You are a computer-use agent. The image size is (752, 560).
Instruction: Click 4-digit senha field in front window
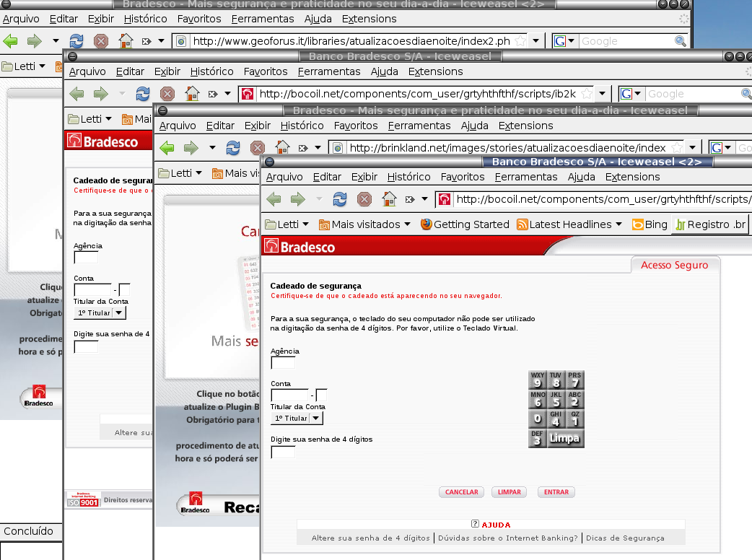[x=283, y=452]
